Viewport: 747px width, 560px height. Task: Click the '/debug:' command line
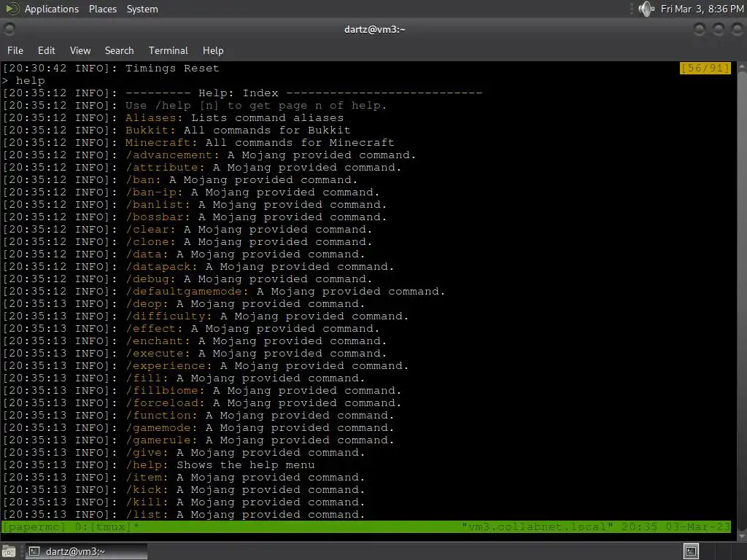(x=187, y=279)
